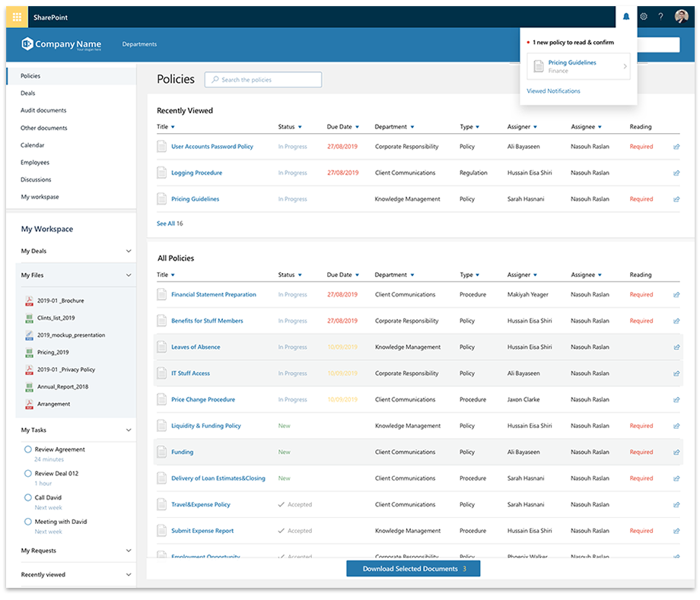
Task: Click share icon for Logging Procedure row
Action: [676, 173]
